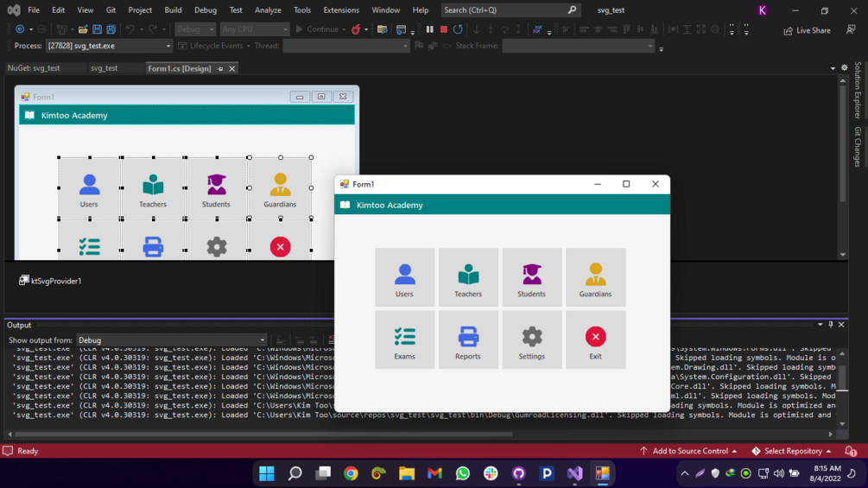
Task: Click the Restart debugging icon
Action: pos(458,29)
